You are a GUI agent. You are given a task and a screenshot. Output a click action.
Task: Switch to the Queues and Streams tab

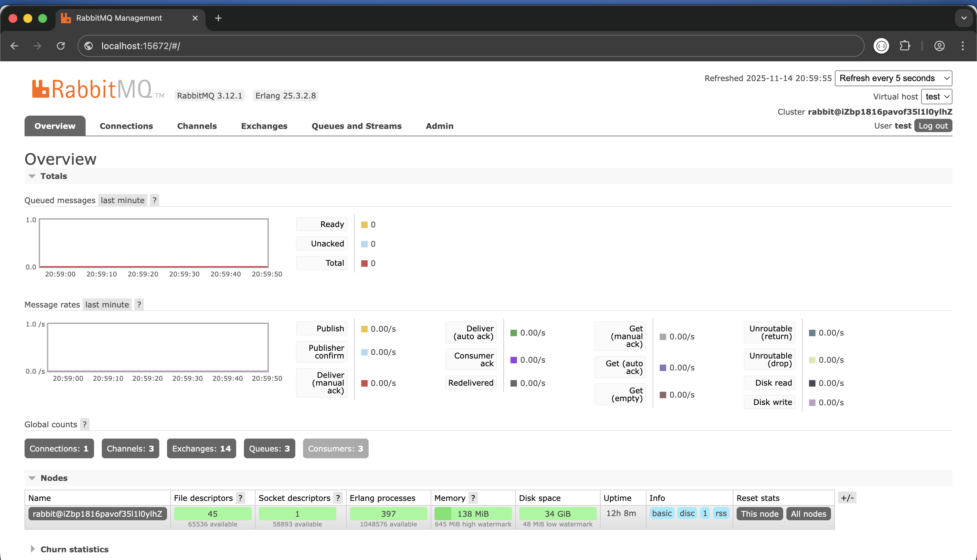pos(356,126)
